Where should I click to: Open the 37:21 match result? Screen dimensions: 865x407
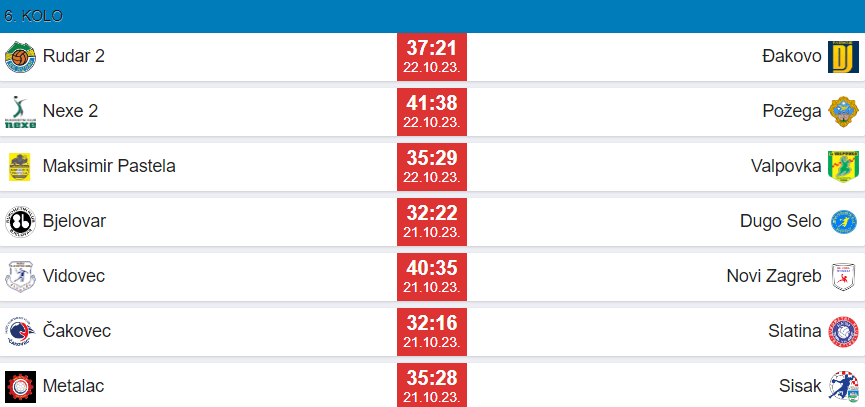pyautogui.click(x=432, y=57)
